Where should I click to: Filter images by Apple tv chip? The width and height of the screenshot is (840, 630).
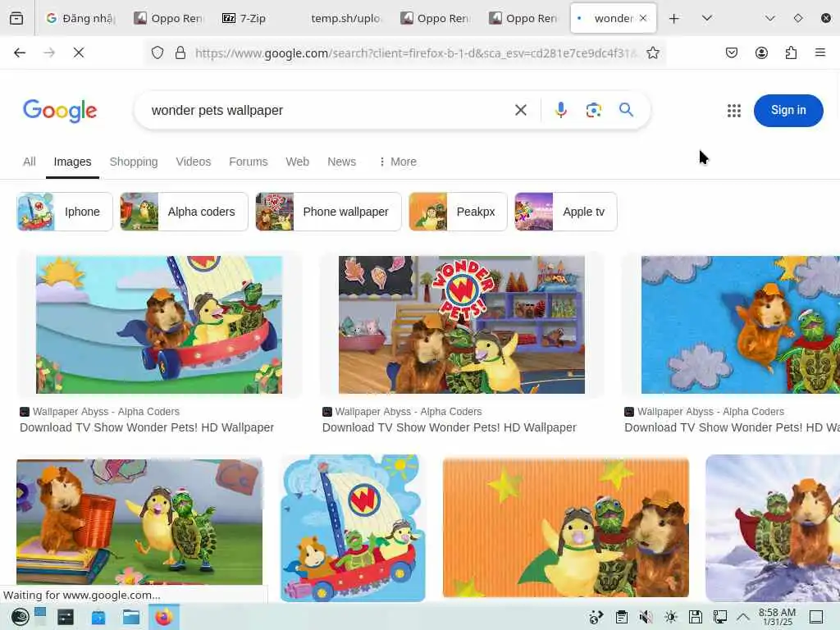566,212
